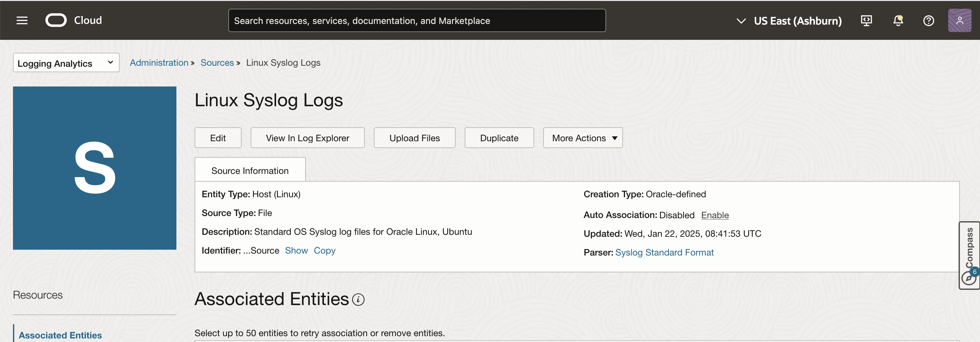
Task: Show the full source identifier
Action: [x=296, y=251]
